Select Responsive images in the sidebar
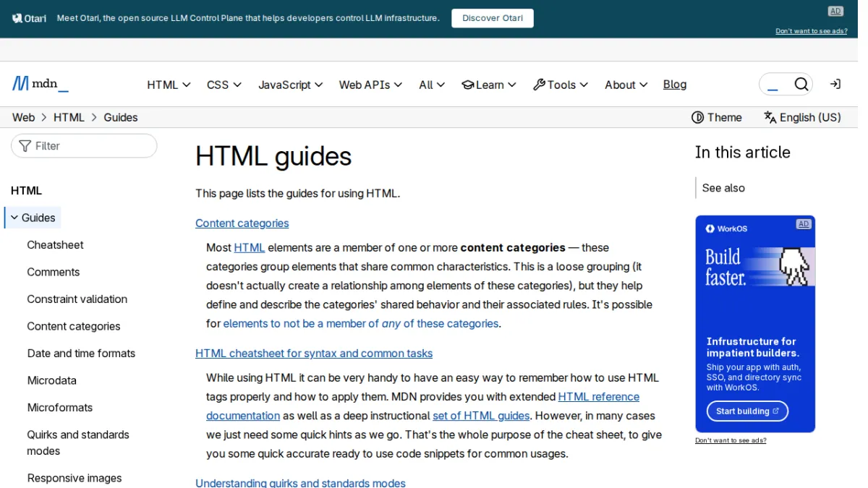The width and height of the screenshot is (868, 488). coord(75,478)
